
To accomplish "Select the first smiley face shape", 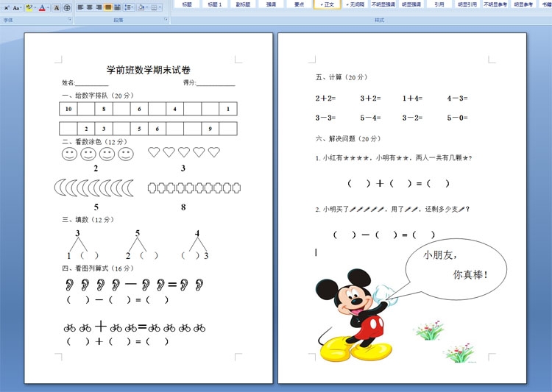I will [69, 154].
